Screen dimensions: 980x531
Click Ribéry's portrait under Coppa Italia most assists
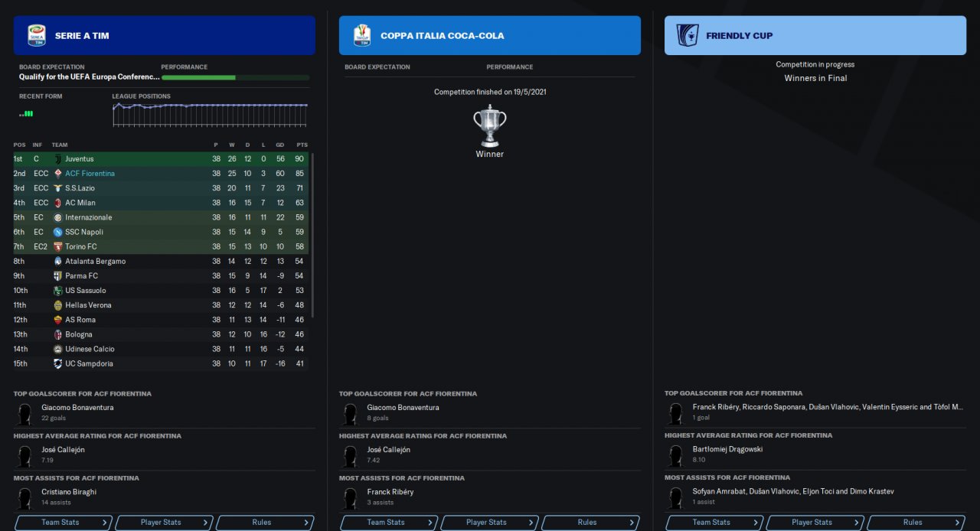351,498
